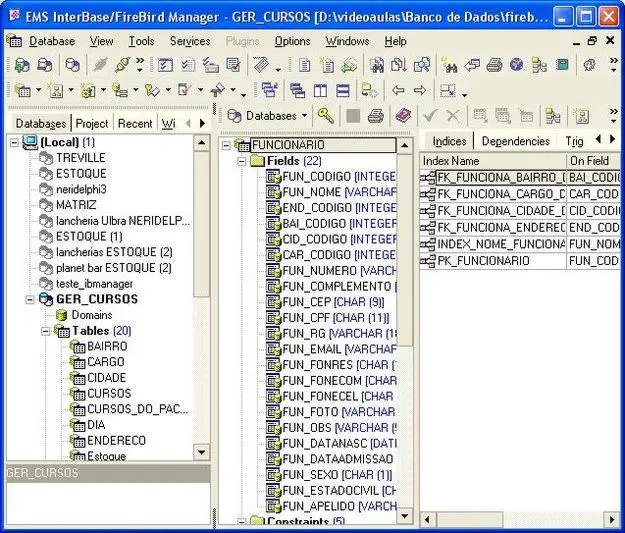The width and height of the screenshot is (625, 533).
Task: Click the Register Database icon with plus
Action: click(x=22, y=65)
